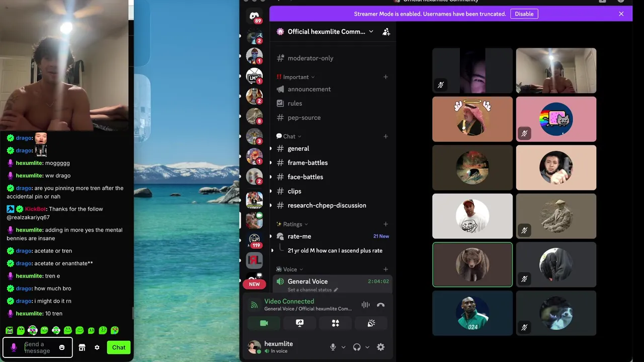Open output device options arrow beside headphones

click(x=367, y=347)
